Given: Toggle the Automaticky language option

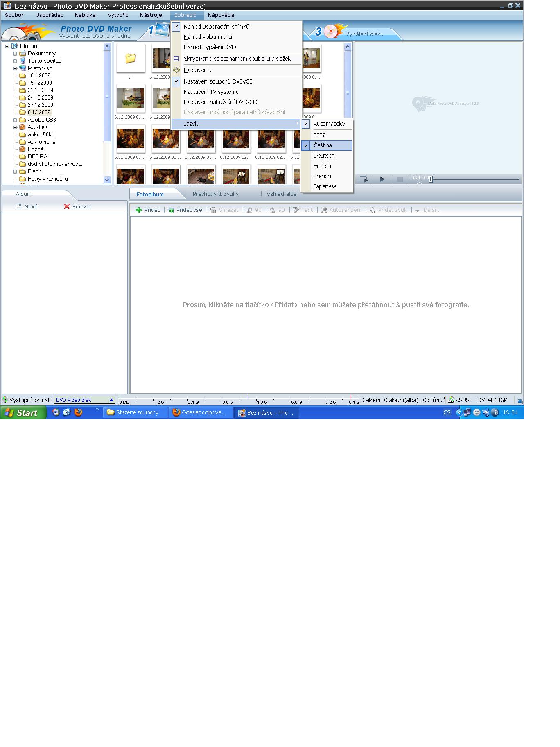Looking at the screenshot, I should [x=329, y=124].
